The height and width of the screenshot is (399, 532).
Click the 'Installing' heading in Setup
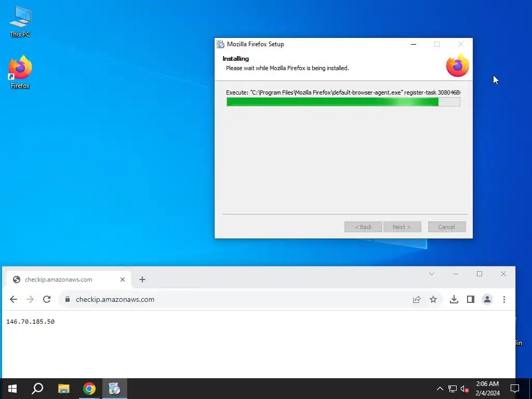(x=236, y=59)
